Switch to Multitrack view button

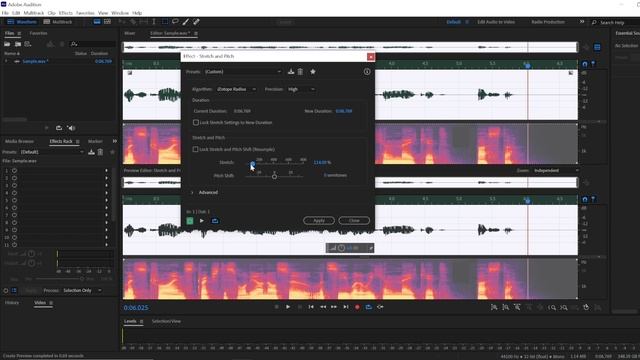coord(58,22)
